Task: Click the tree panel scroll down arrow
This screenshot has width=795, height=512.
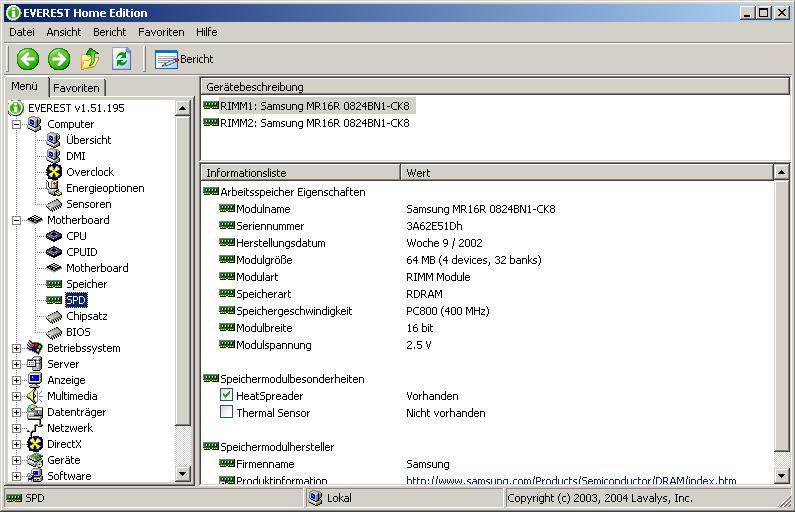Action: click(183, 474)
